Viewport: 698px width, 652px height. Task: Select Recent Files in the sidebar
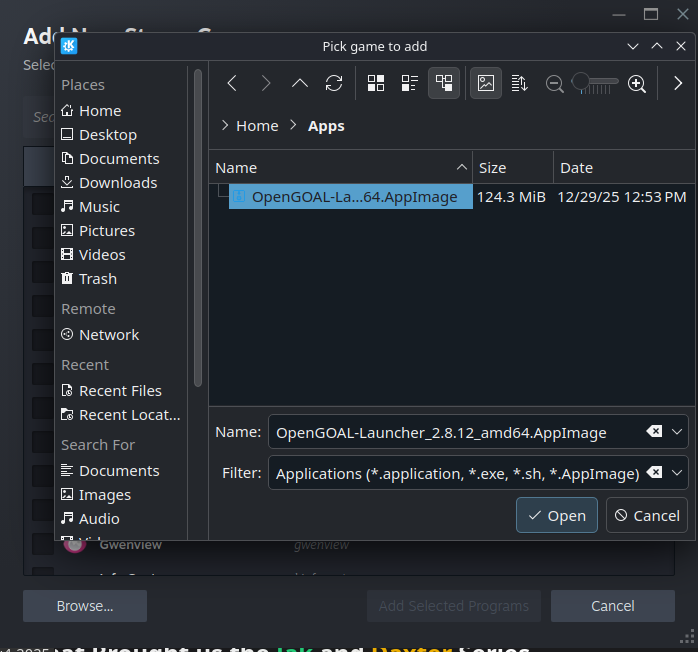pyautogui.click(x=120, y=391)
